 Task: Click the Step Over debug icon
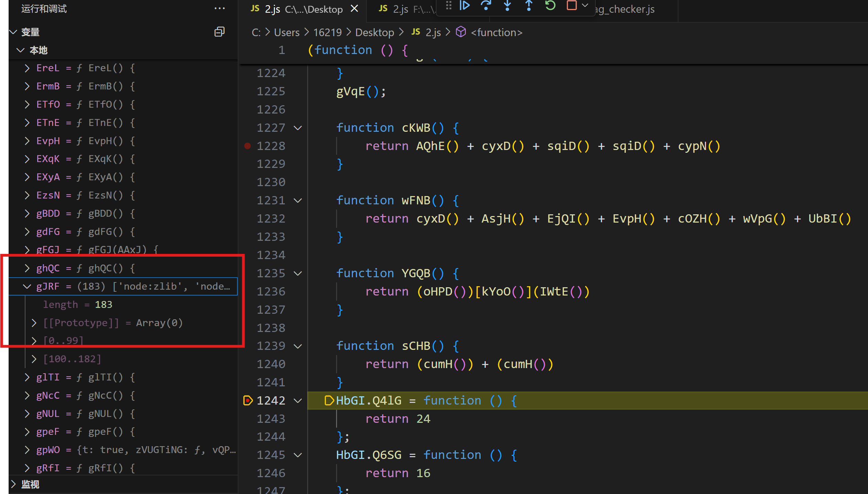486,6
